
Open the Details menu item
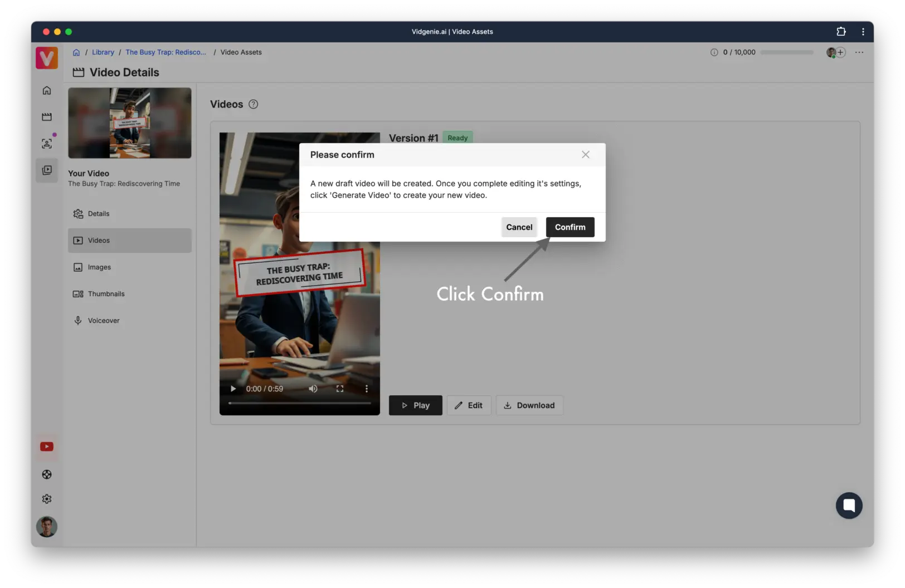tap(130, 214)
